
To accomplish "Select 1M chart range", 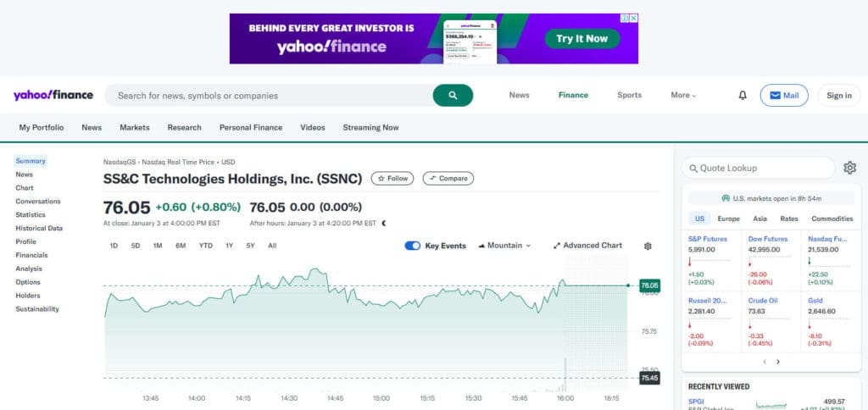I will point(158,246).
